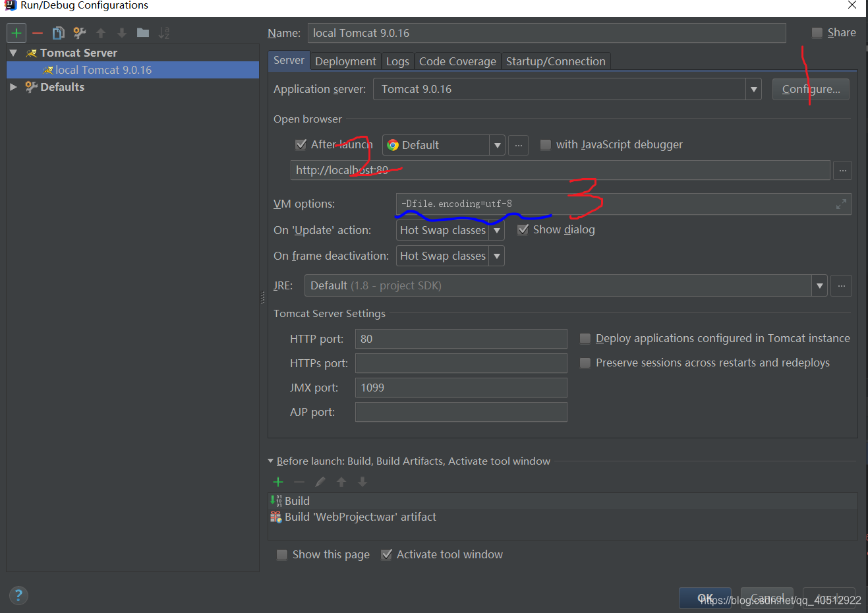
Task: Click the Cancel button
Action: [767, 598]
